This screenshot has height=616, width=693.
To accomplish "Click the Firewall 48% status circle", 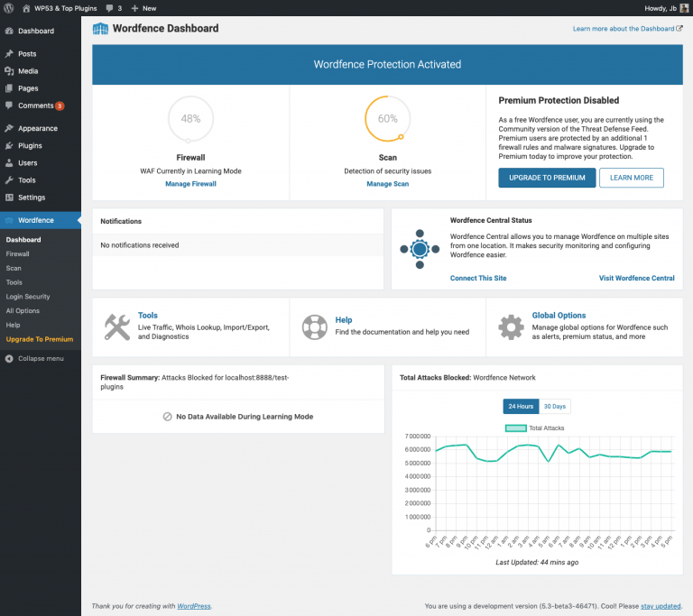I will [190, 119].
